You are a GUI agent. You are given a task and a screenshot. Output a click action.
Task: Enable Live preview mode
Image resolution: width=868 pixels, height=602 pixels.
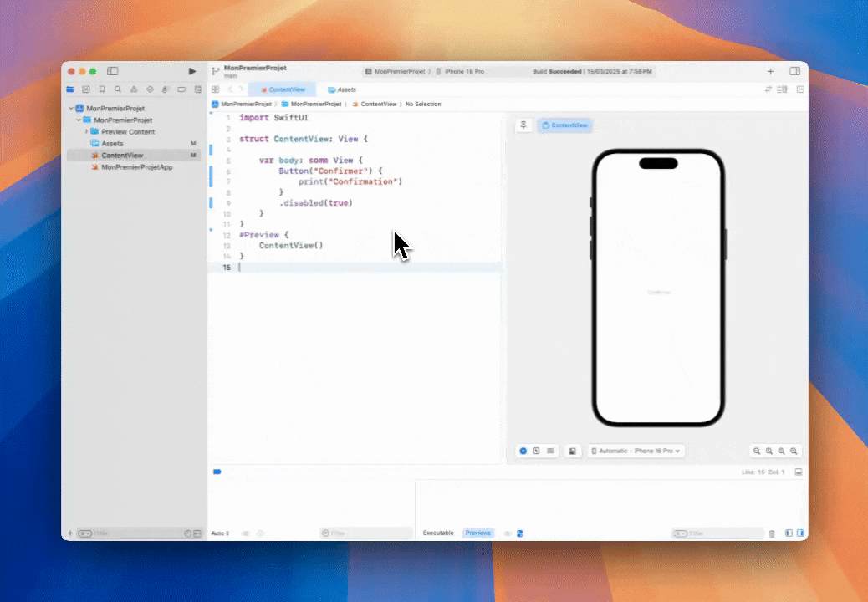point(523,451)
